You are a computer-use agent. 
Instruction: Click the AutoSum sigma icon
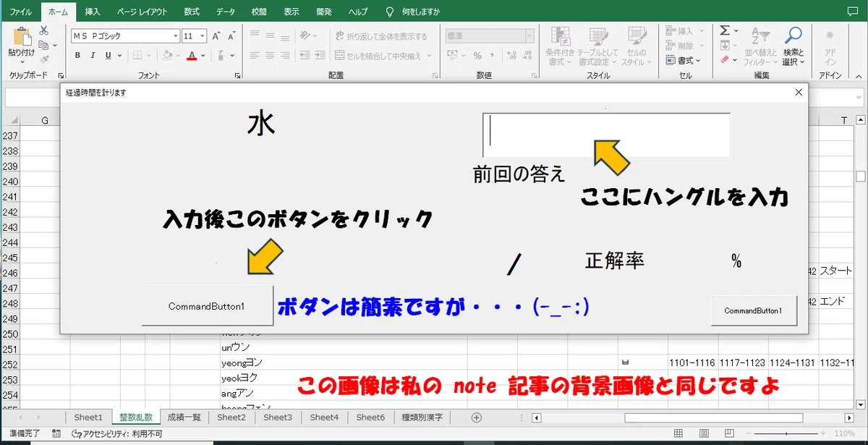(x=725, y=30)
